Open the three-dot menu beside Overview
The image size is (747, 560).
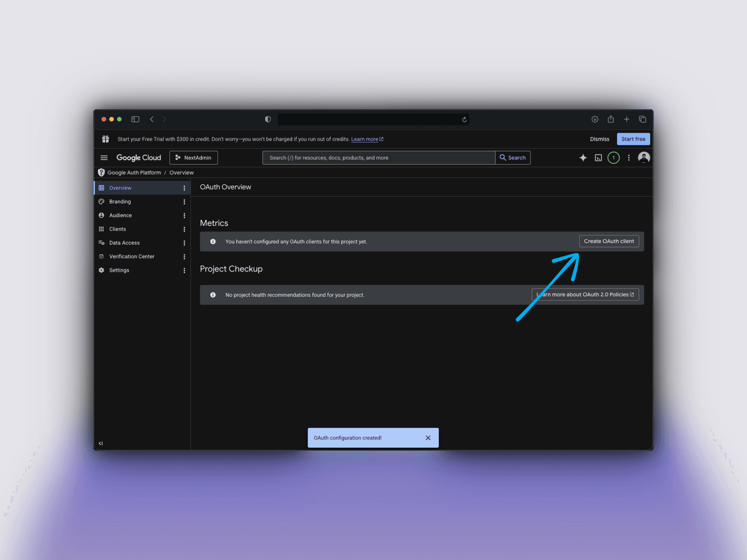point(184,188)
